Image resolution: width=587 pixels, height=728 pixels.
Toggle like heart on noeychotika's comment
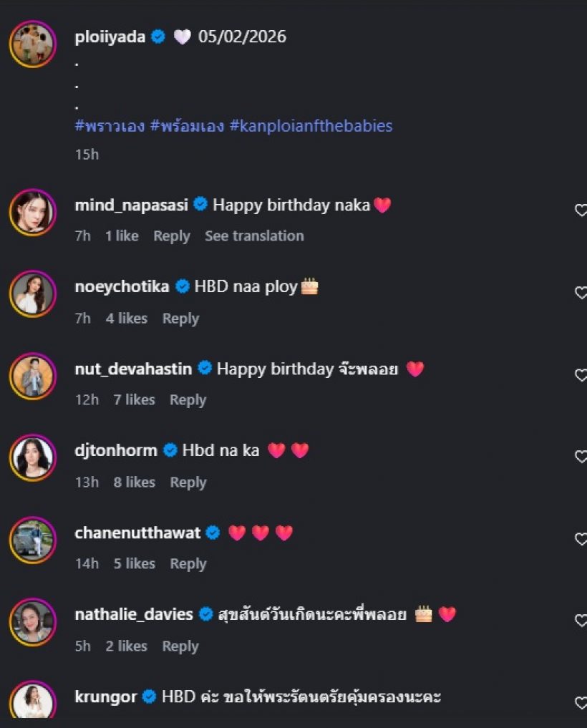581,293
